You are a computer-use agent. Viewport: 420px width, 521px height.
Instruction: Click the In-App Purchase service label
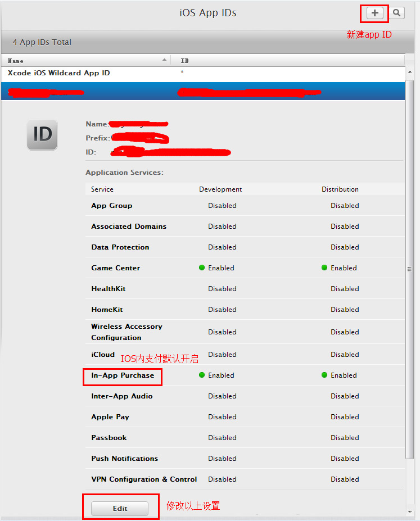(123, 375)
